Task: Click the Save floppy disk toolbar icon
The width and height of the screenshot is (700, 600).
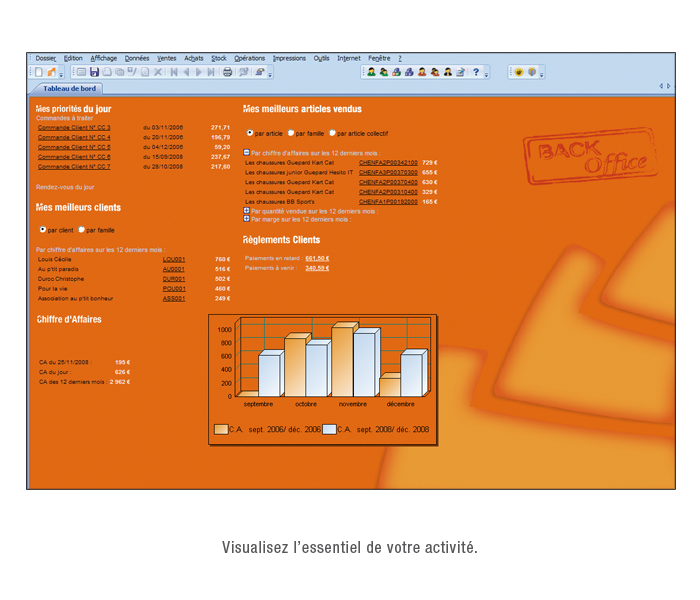Action: point(94,72)
